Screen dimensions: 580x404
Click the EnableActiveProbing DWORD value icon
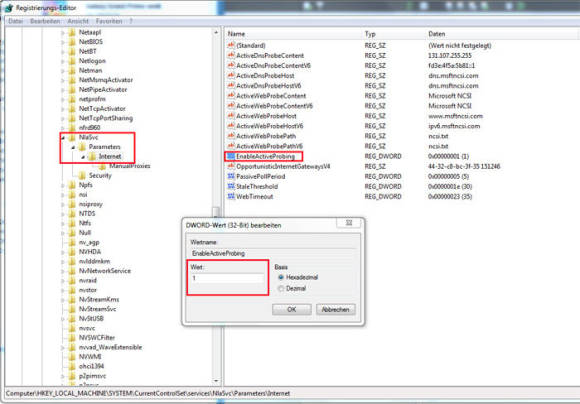click(231, 156)
